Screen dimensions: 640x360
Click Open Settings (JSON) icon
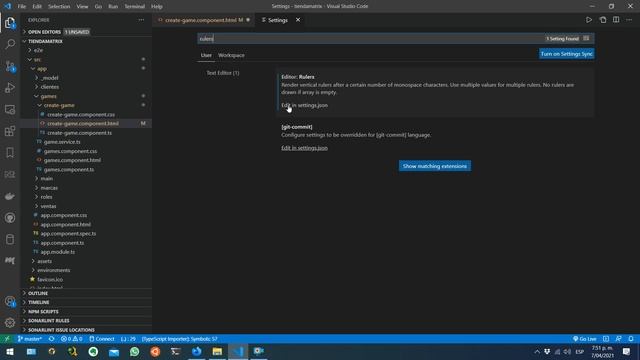tap(602, 20)
